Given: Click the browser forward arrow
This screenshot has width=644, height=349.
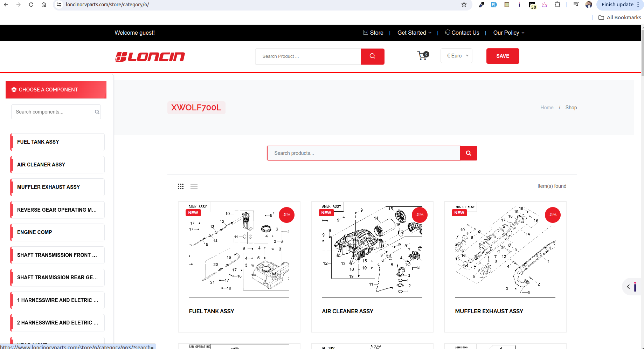Looking at the screenshot, I should pos(19,5).
